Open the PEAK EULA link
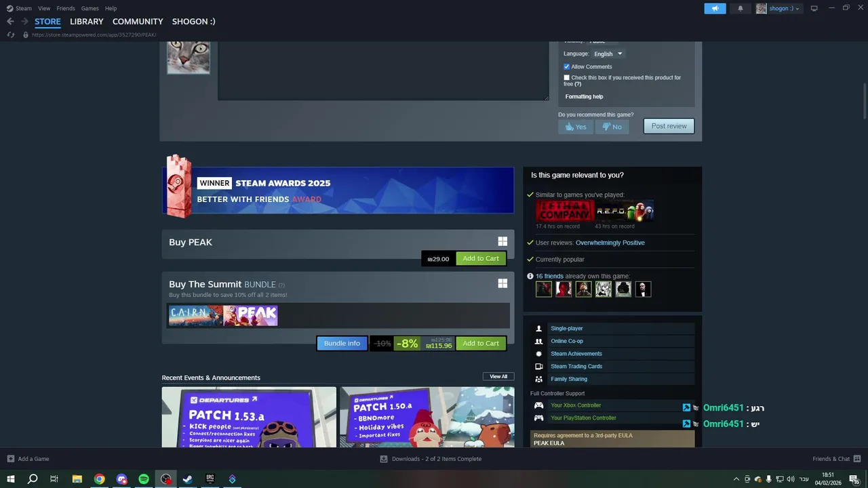Viewport: 868px width, 488px height. click(x=549, y=443)
